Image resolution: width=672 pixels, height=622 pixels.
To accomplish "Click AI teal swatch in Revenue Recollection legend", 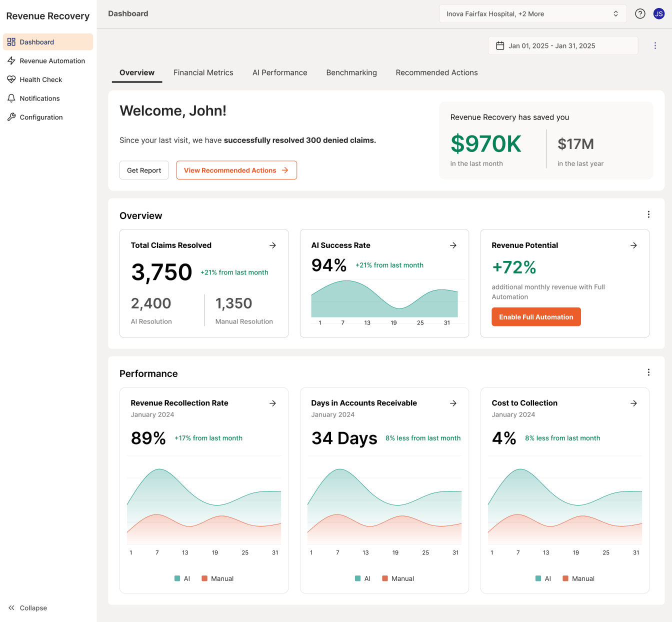I will pyautogui.click(x=177, y=578).
